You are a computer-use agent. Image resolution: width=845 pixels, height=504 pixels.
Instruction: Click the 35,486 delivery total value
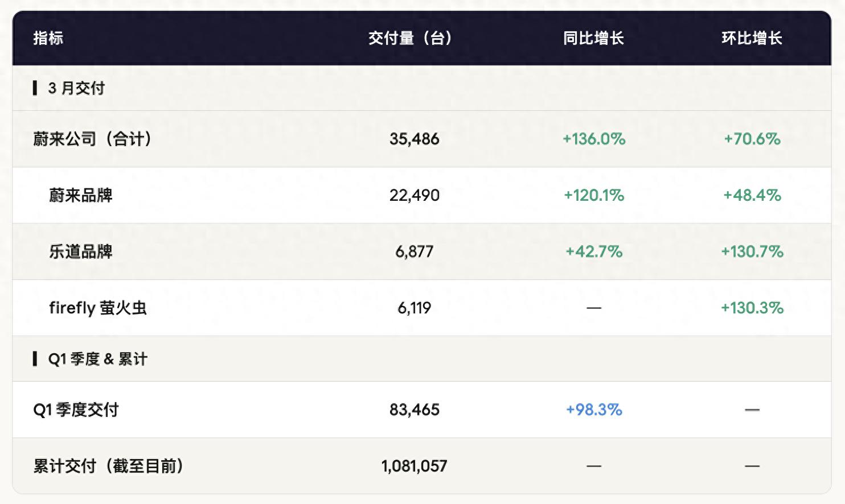coord(414,139)
